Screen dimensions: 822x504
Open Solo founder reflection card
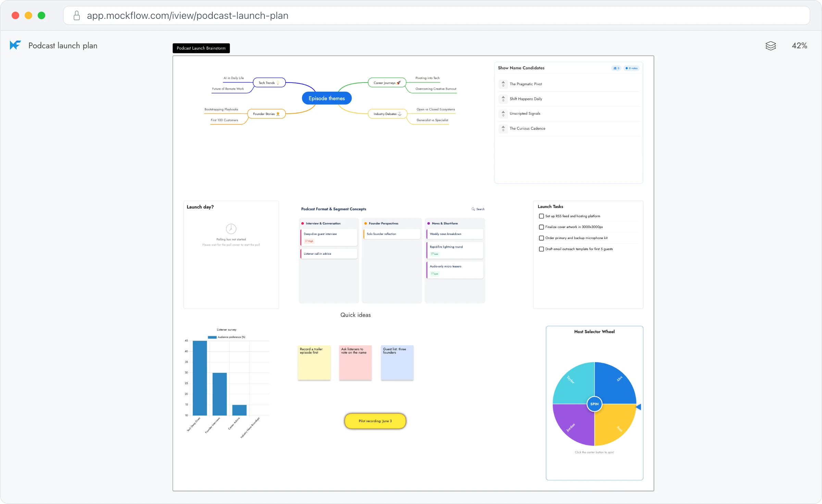392,234
